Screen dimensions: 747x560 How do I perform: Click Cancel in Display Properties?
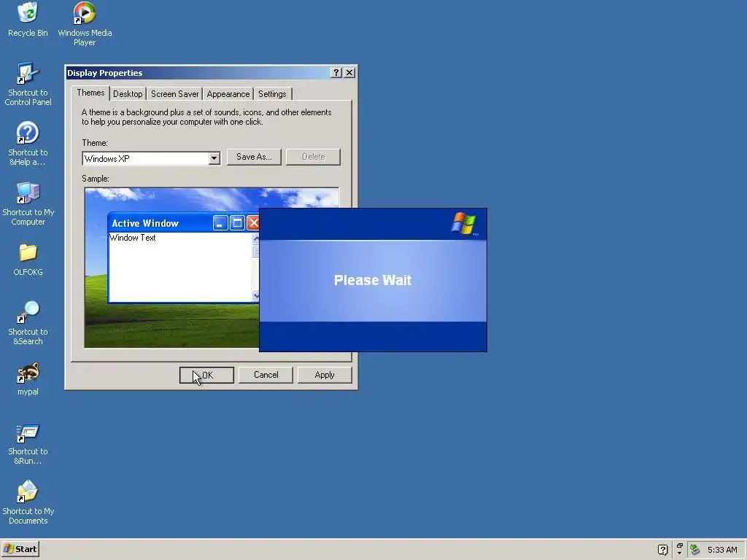click(266, 375)
